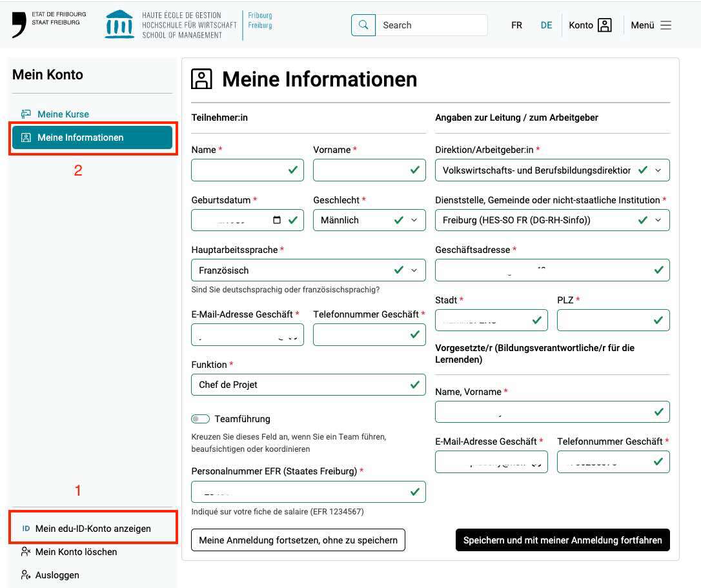Open the Konto account icon
The width and height of the screenshot is (701, 588).
[604, 25]
